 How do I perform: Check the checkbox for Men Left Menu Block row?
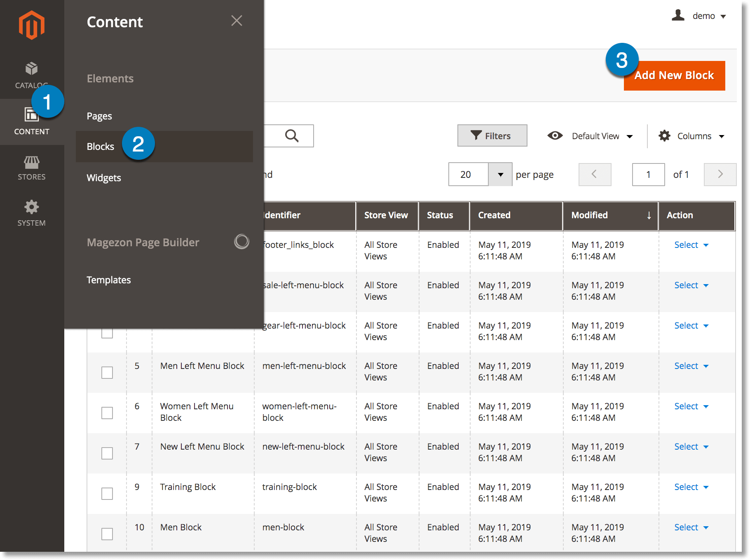107,372
